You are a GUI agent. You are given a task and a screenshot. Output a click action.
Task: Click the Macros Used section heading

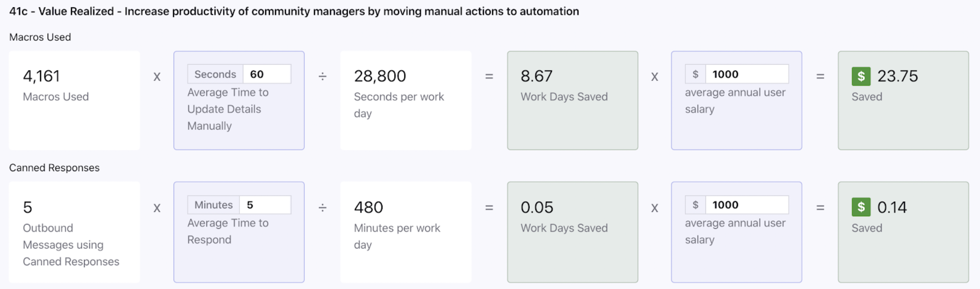point(40,37)
